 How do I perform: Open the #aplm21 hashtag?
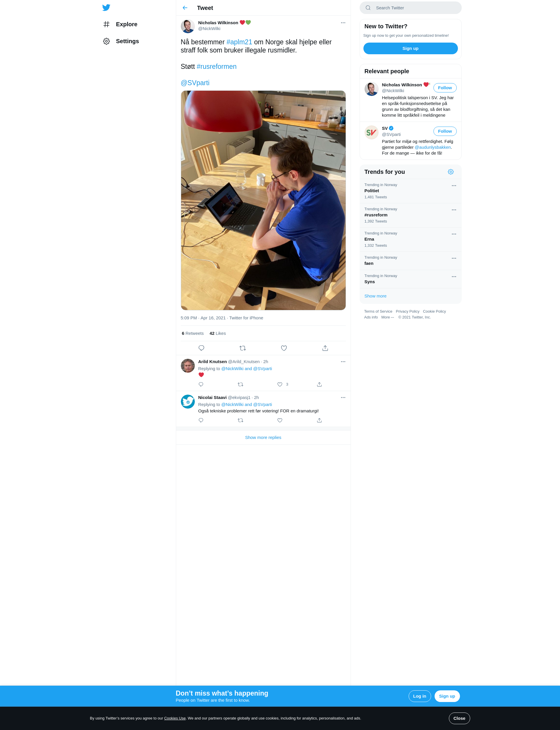tap(239, 42)
